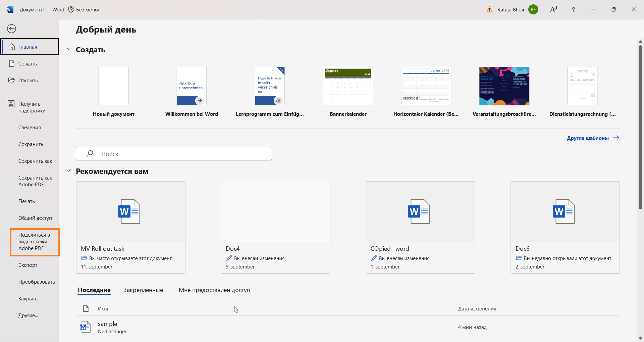
Task: Click the Без метки sensitivity label
Action: click(x=87, y=9)
